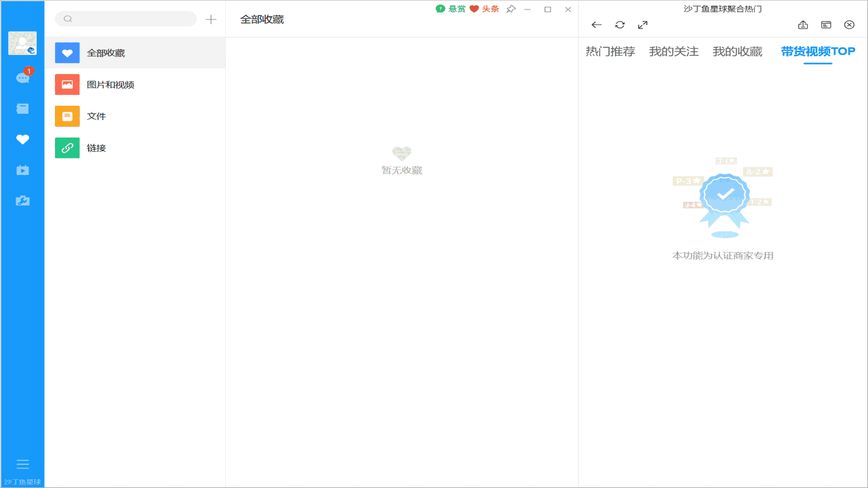The width and height of the screenshot is (868, 488).
Task: Open the video panel icon in sidebar
Action: 22,170
